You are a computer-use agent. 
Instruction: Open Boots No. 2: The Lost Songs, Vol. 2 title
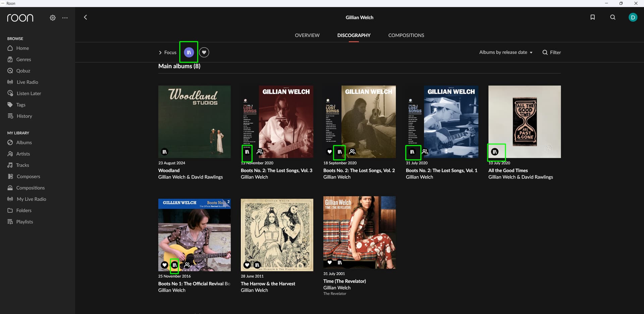pyautogui.click(x=359, y=170)
